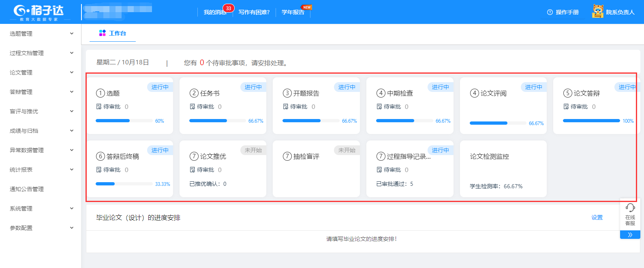The height and width of the screenshot is (268, 644).
Task: Click the 格子达 logo icon
Action: [20, 11]
